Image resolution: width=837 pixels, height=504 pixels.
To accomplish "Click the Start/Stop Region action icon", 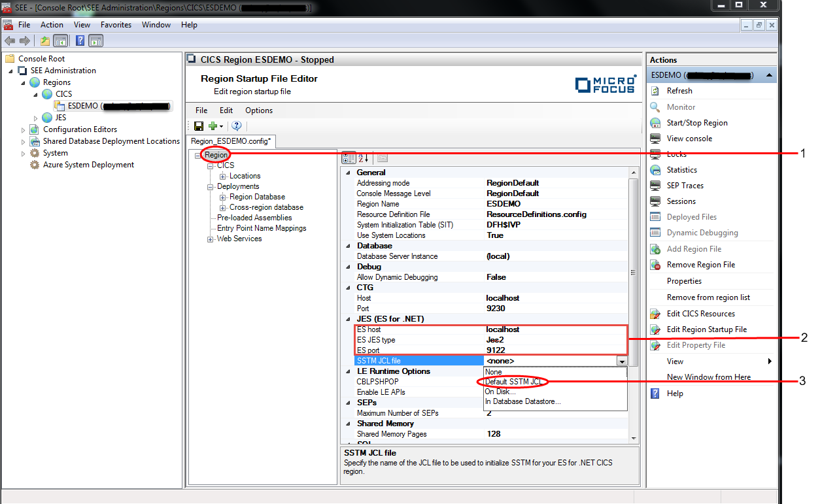I will tap(655, 123).
